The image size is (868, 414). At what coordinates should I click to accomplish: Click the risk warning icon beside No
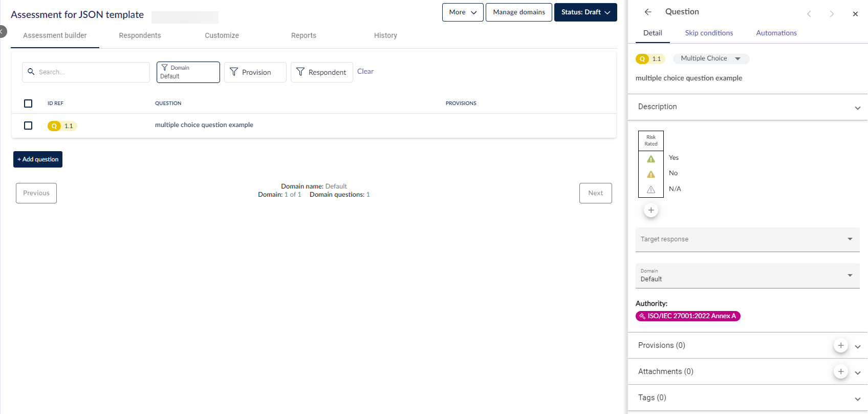click(651, 174)
